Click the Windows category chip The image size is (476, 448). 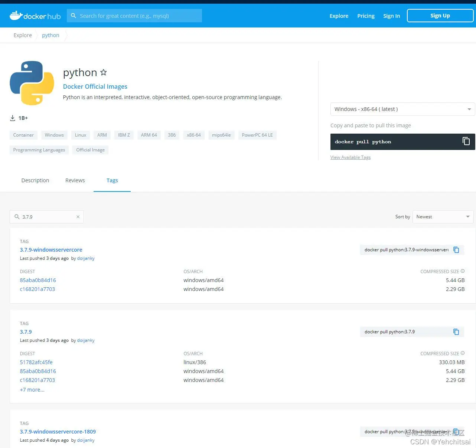click(54, 135)
